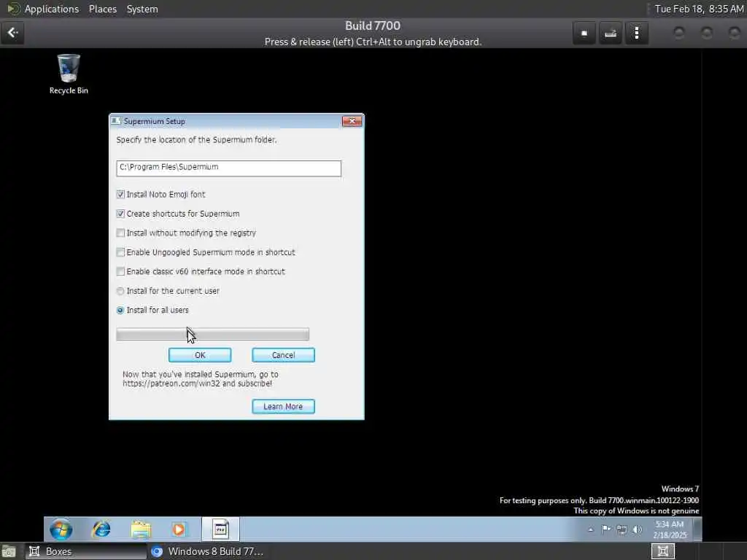Screen dimensions: 747x560
Task: Enable Install without modifying the registry
Action: tap(120, 233)
